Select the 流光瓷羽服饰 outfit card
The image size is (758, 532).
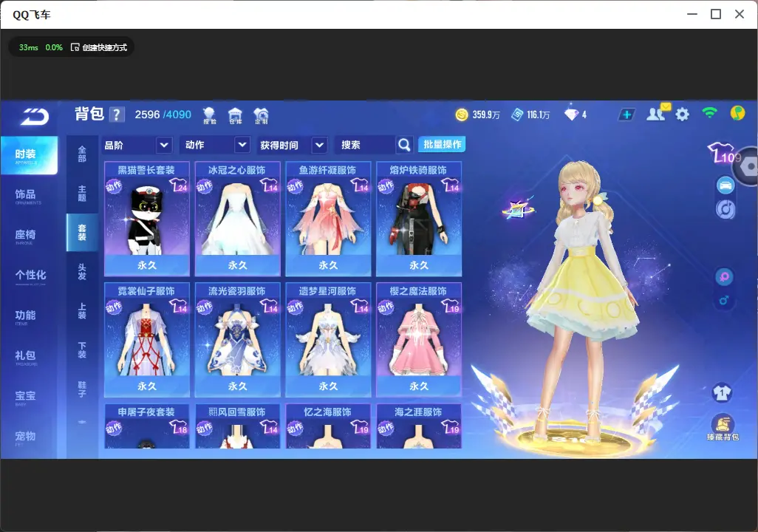(x=237, y=339)
